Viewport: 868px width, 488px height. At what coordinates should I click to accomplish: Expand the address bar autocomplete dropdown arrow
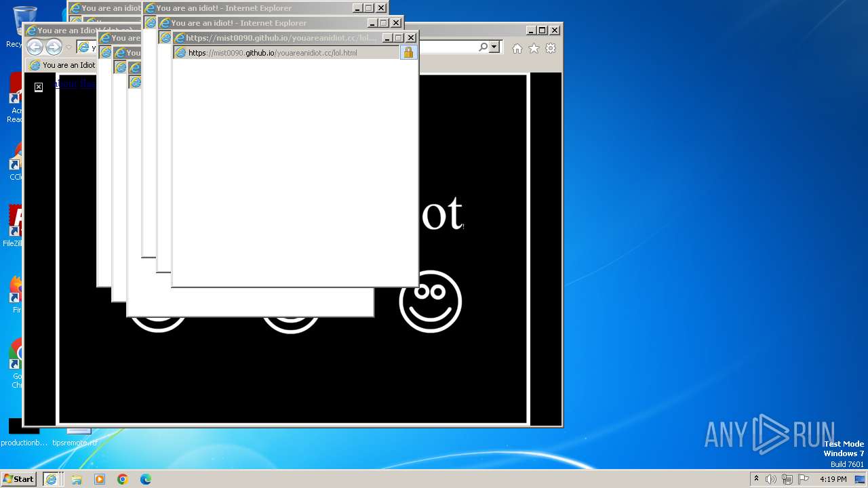click(x=494, y=47)
